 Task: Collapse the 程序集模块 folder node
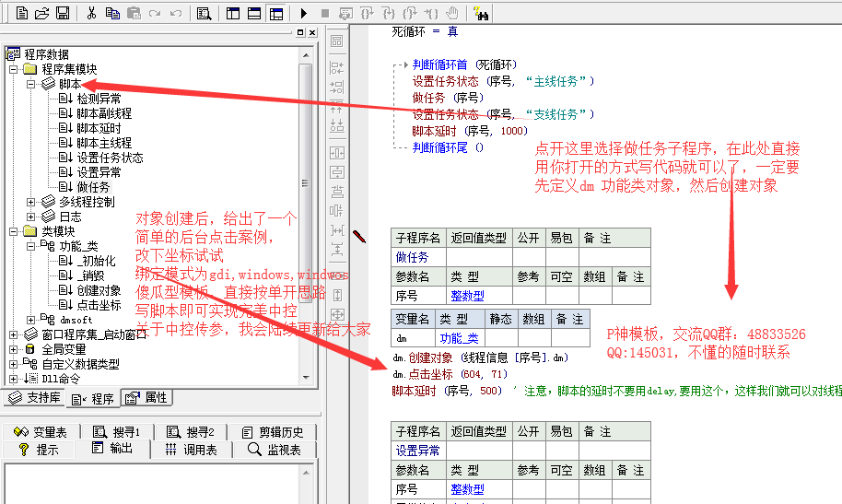click(x=14, y=69)
